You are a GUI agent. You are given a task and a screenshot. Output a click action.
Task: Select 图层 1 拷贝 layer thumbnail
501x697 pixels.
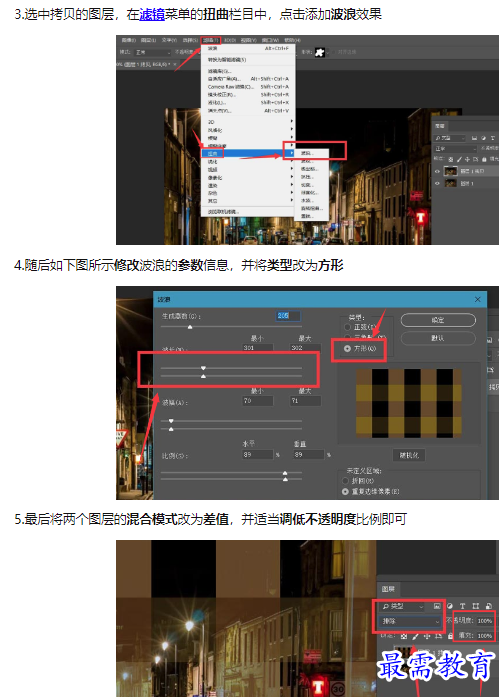coord(450,171)
